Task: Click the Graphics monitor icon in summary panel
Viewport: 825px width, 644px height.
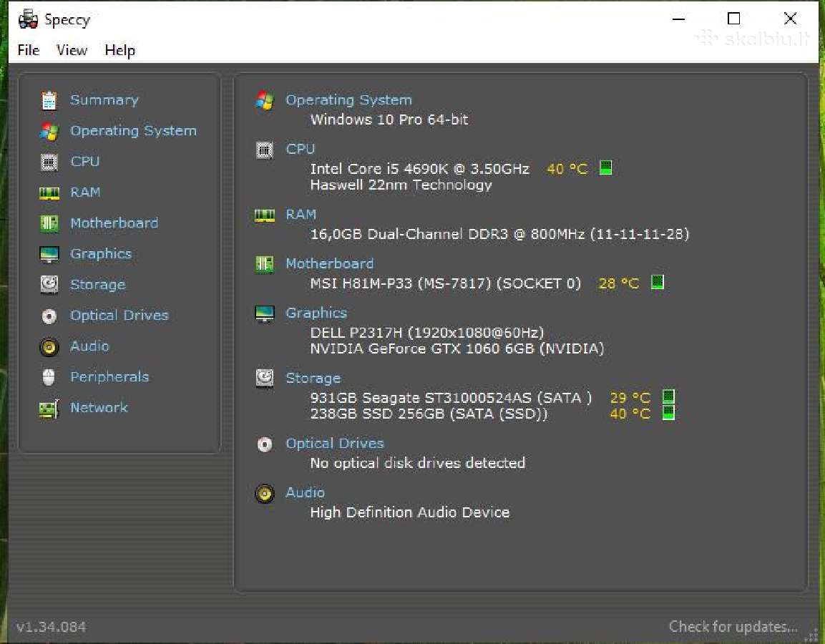Action: (x=265, y=313)
